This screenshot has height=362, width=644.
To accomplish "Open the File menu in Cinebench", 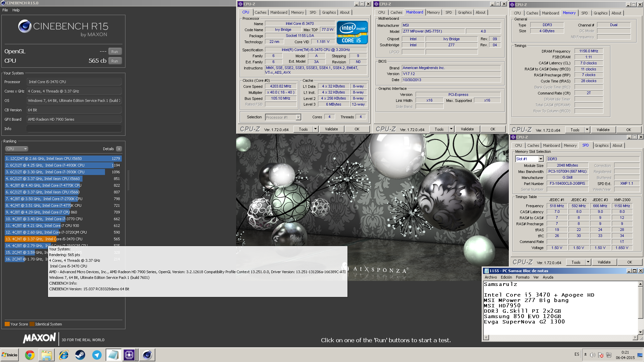I will tap(5, 10).
